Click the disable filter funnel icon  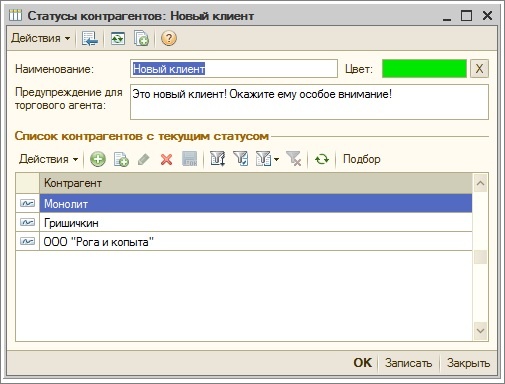tap(294, 159)
